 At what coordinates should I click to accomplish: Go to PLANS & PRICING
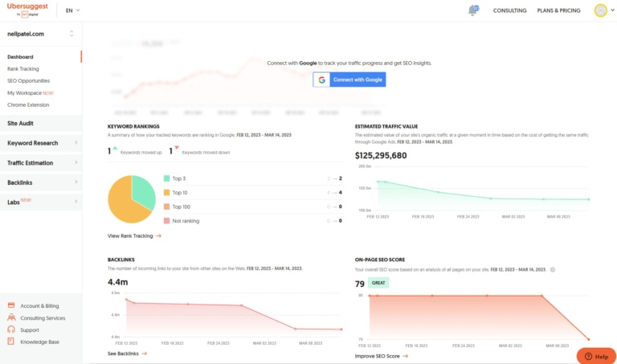pos(558,10)
